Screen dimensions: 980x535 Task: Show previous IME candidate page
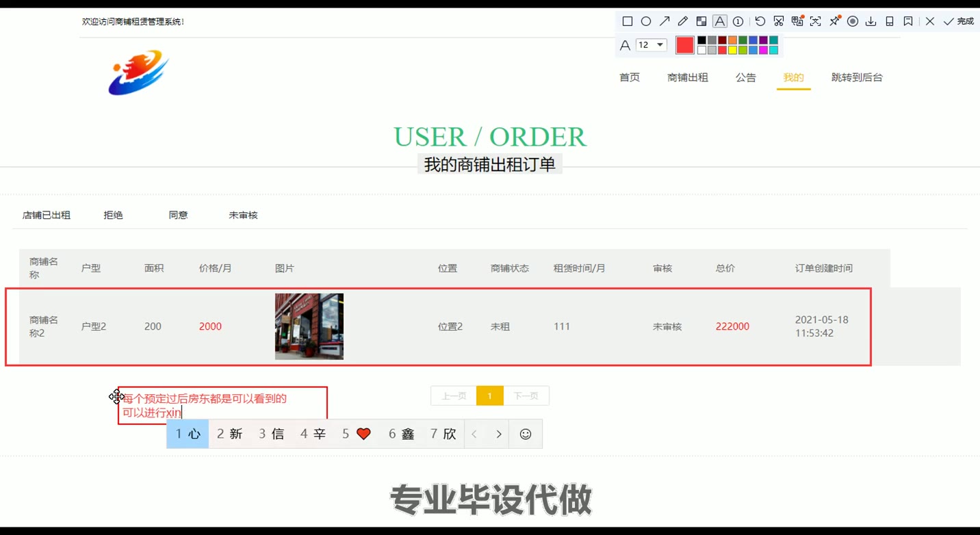(x=475, y=434)
